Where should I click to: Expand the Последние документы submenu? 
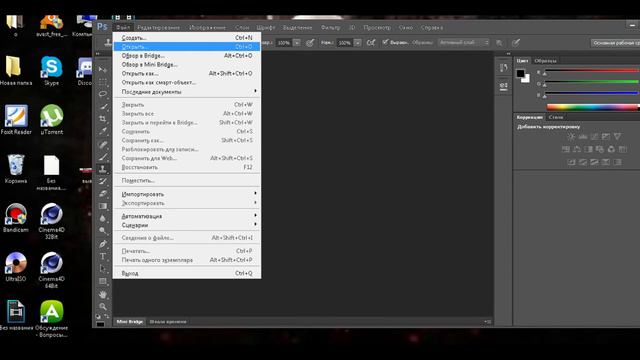[x=187, y=92]
